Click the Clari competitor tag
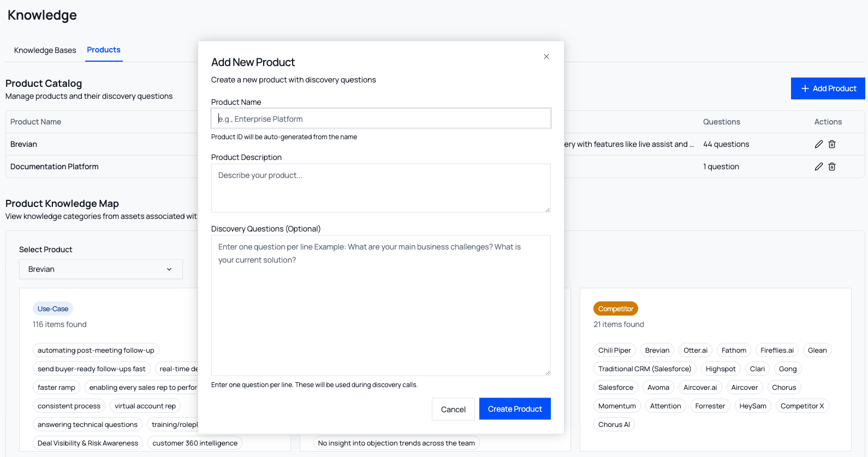Screen dimensions: 868x457 tap(757, 369)
